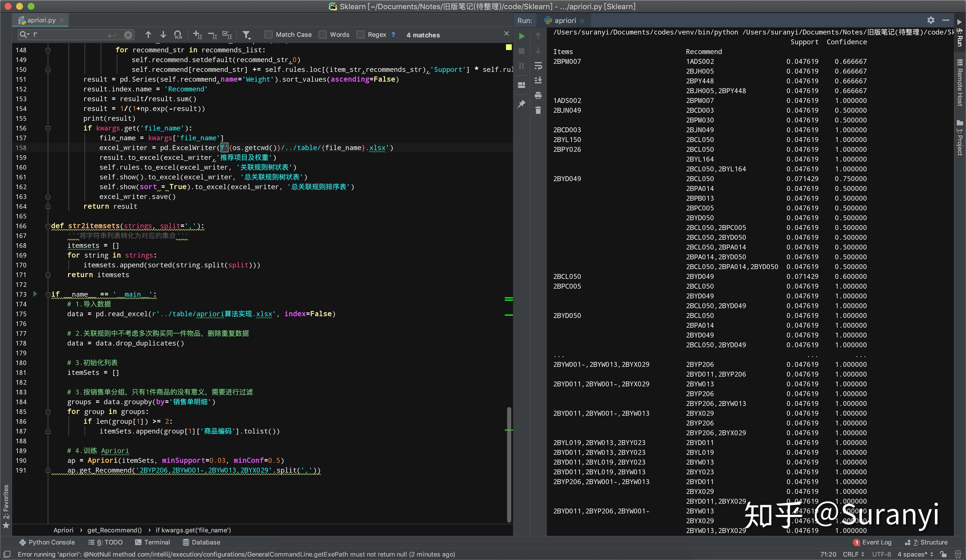
Task: Click the Scroll to End icon
Action: click(x=538, y=80)
